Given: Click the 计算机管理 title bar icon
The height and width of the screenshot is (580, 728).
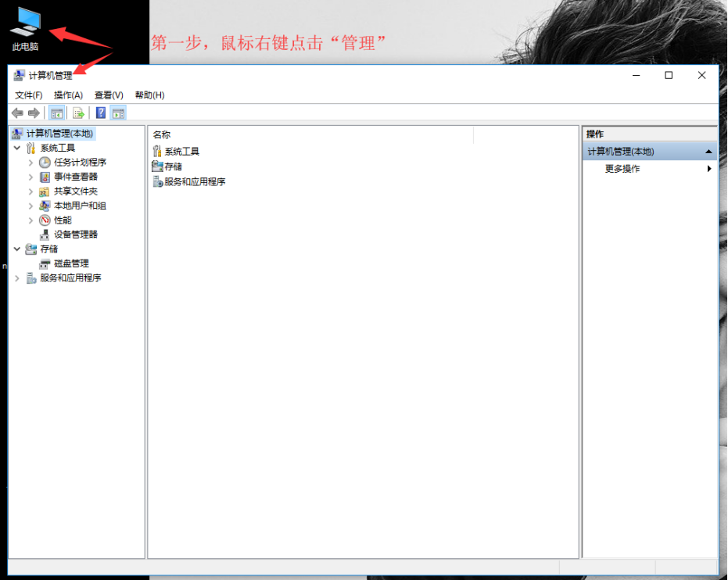Looking at the screenshot, I should click(19, 75).
